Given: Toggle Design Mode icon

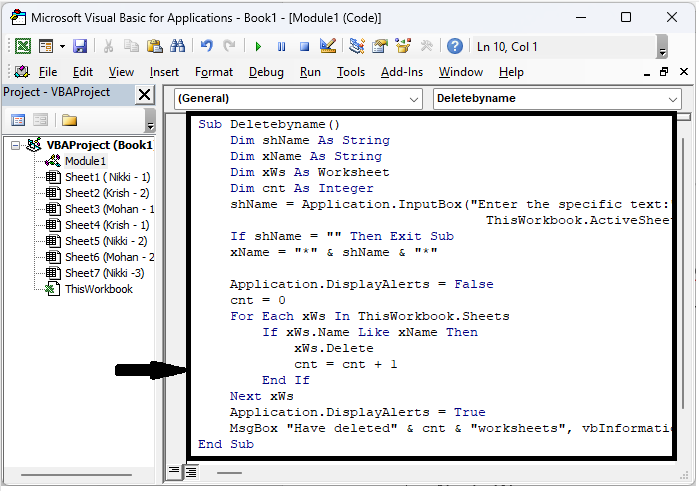Looking at the screenshot, I should click(326, 46).
